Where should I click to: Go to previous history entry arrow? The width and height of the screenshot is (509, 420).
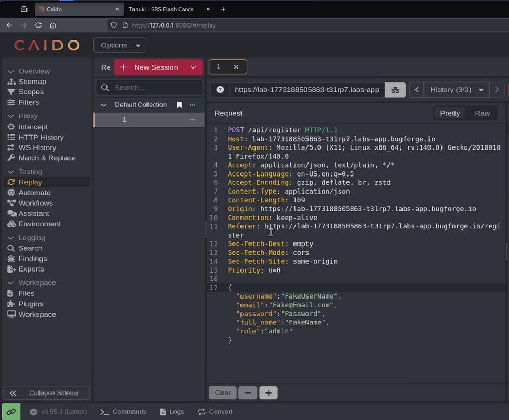coord(417,90)
